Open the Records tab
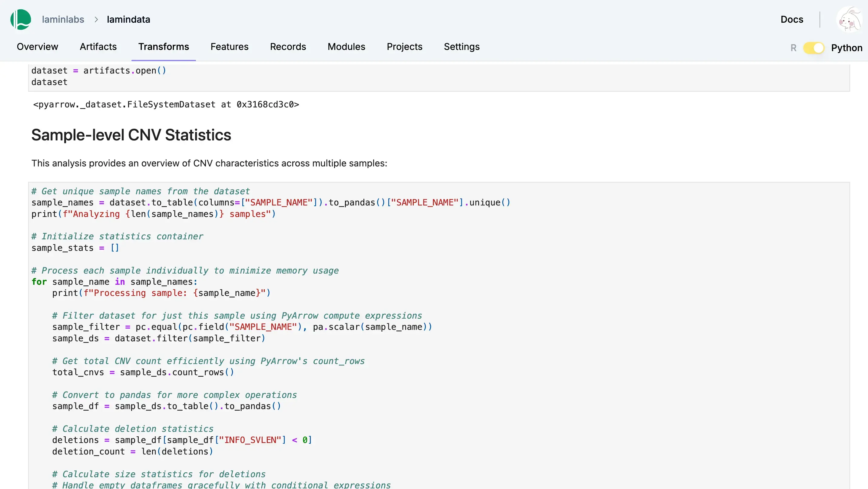 [x=288, y=47]
